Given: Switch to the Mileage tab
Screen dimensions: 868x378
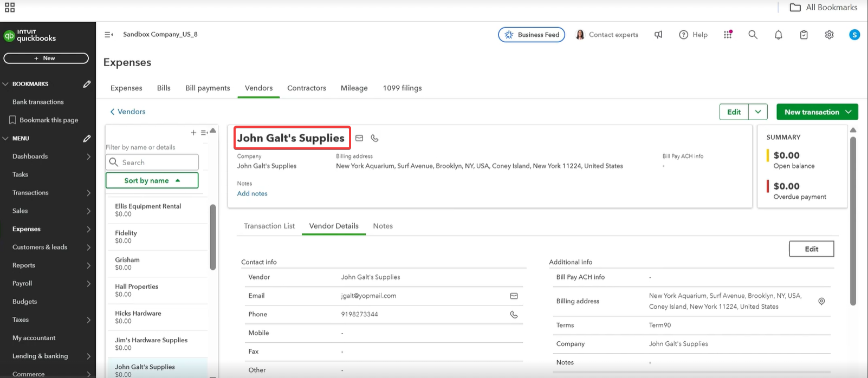Looking at the screenshot, I should tap(354, 88).
